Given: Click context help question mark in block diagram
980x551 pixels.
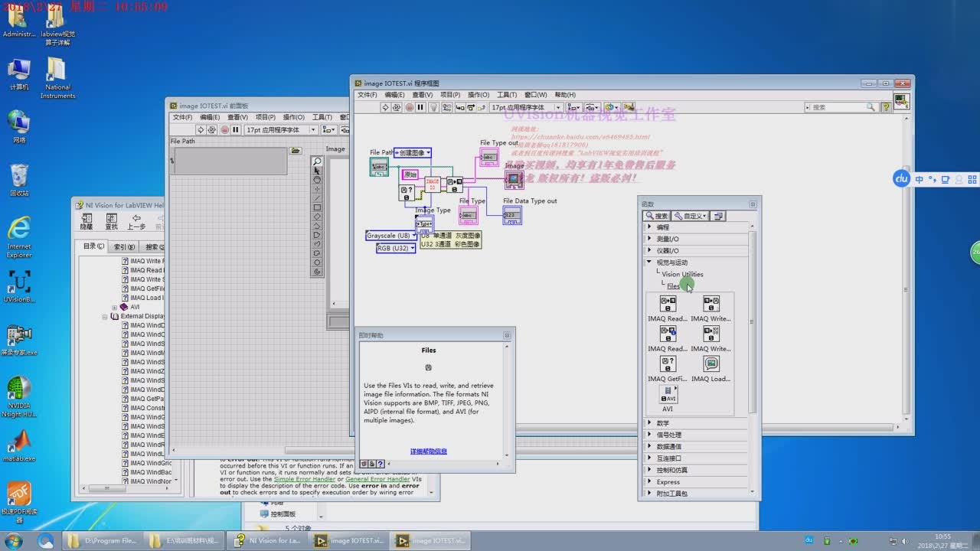Looking at the screenshot, I should (886, 107).
